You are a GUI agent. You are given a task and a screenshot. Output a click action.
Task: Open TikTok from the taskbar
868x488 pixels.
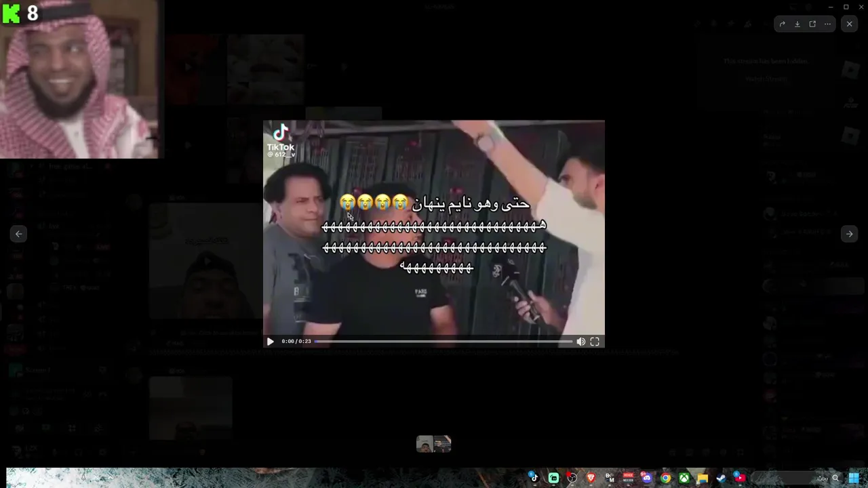tap(534, 478)
